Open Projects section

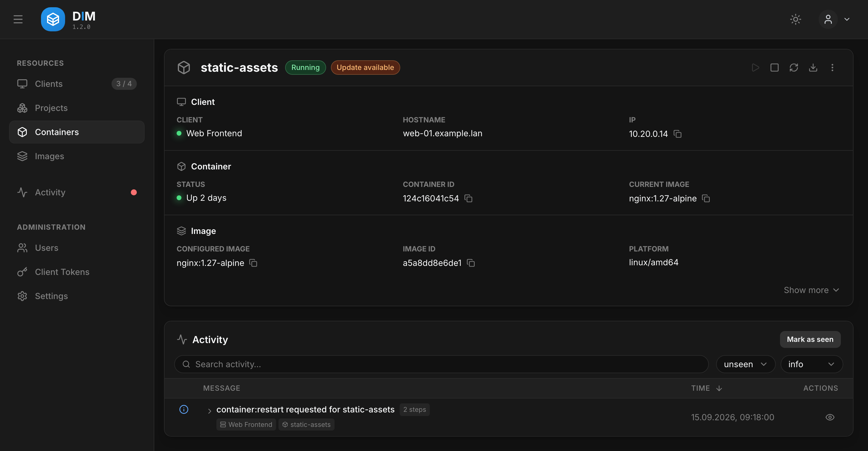point(77,108)
